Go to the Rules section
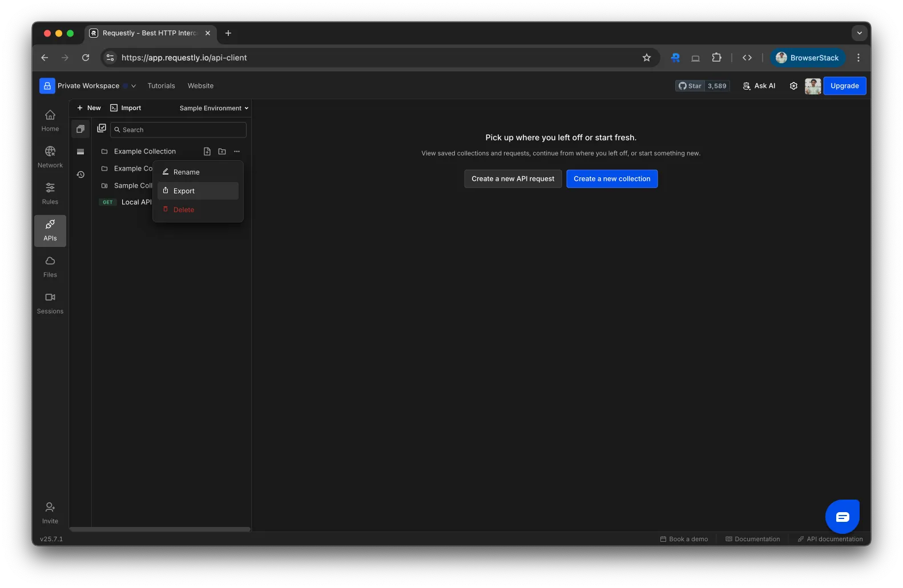 [x=50, y=194]
